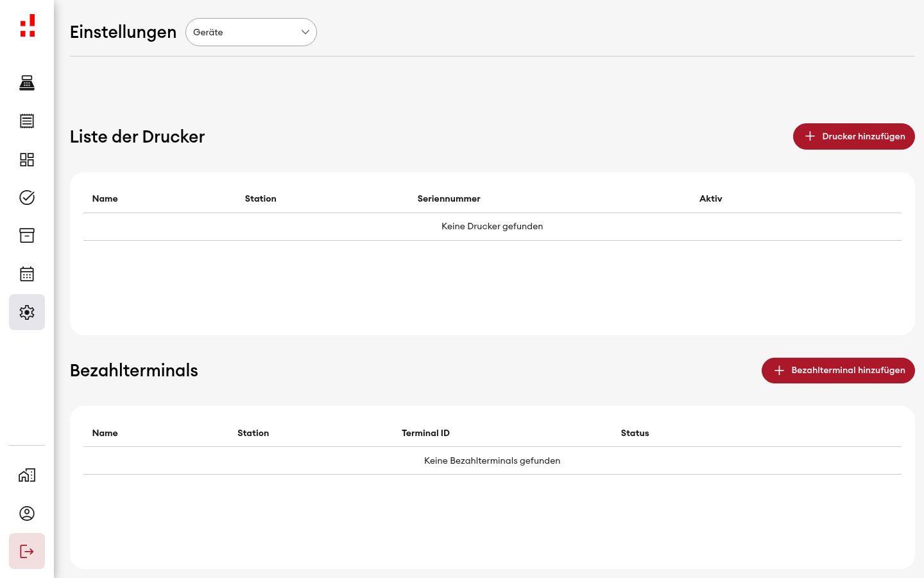Screen dimensions: 924x578
Task: Click the Liste der Drucker heading
Action: [137, 136]
